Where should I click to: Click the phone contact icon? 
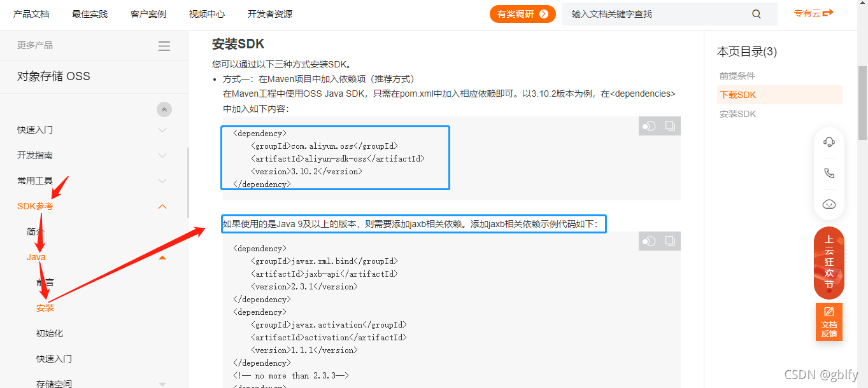pyautogui.click(x=829, y=173)
